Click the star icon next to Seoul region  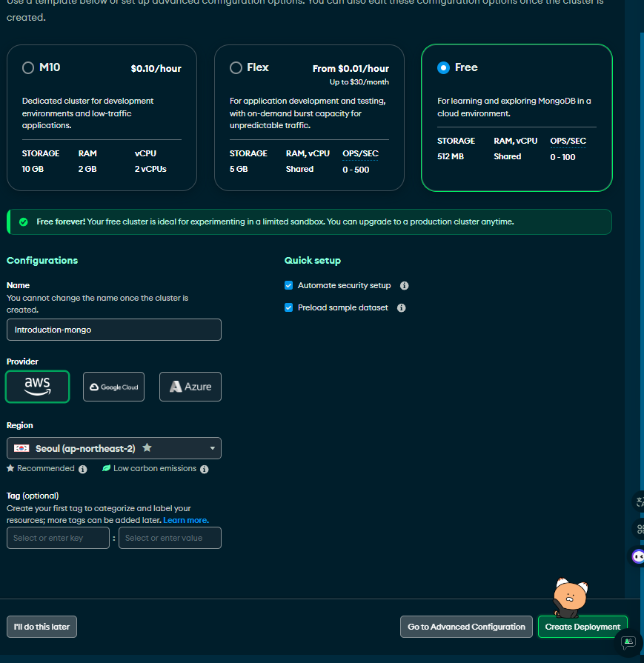coord(147,447)
